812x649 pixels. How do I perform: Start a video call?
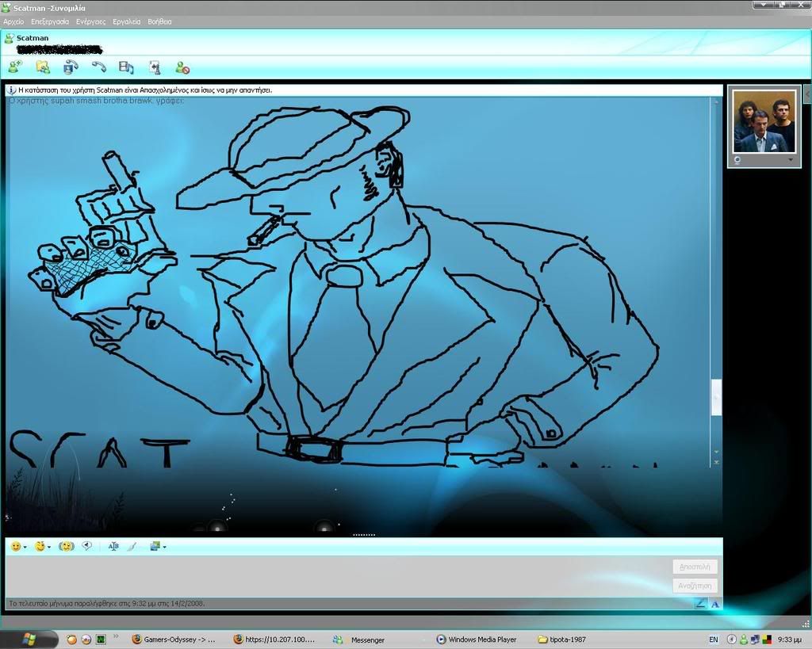(71, 67)
